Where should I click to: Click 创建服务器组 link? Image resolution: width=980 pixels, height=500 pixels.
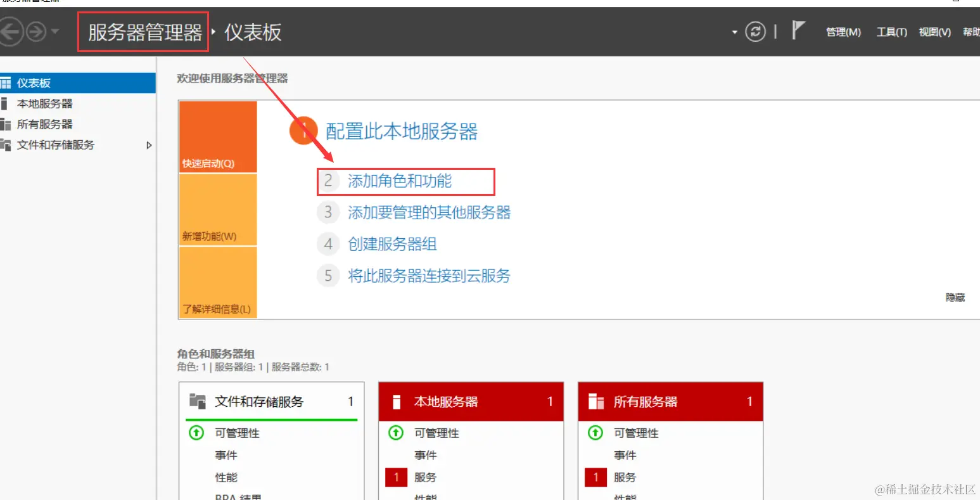click(392, 244)
